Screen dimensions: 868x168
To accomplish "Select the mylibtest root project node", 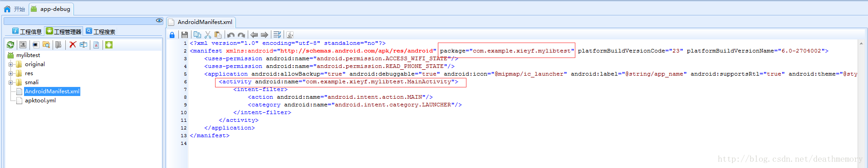I will pyautogui.click(x=28, y=55).
